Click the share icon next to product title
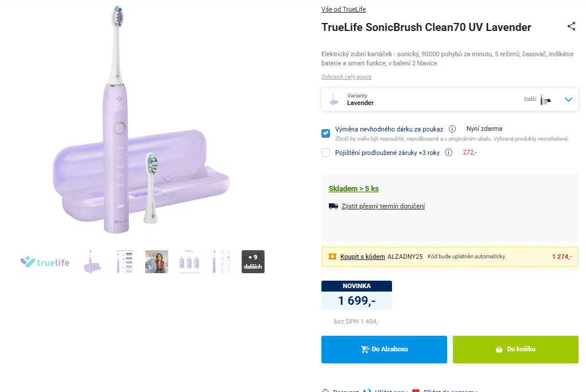The image size is (586, 392). [x=571, y=26]
